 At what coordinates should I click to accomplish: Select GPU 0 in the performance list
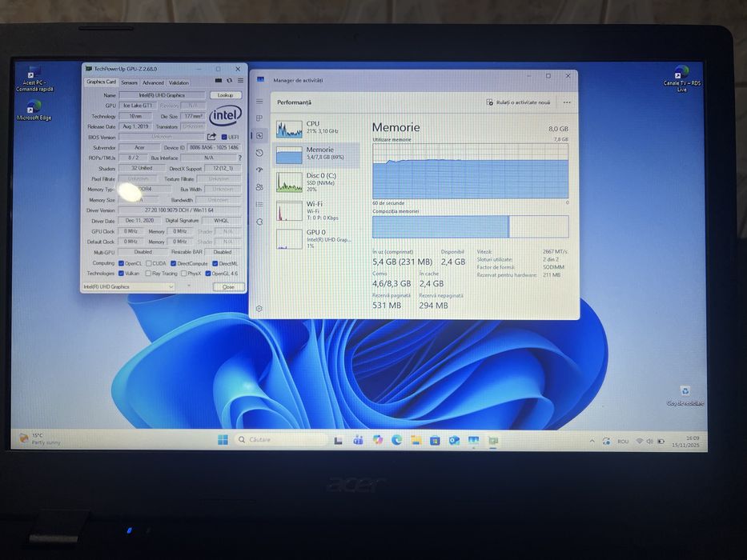pyautogui.click(x=316, y=238)
